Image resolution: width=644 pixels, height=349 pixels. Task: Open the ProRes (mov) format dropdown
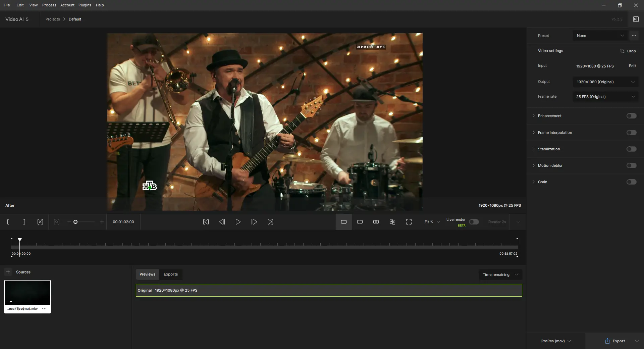pyautogui.click(x=556, y=341)
